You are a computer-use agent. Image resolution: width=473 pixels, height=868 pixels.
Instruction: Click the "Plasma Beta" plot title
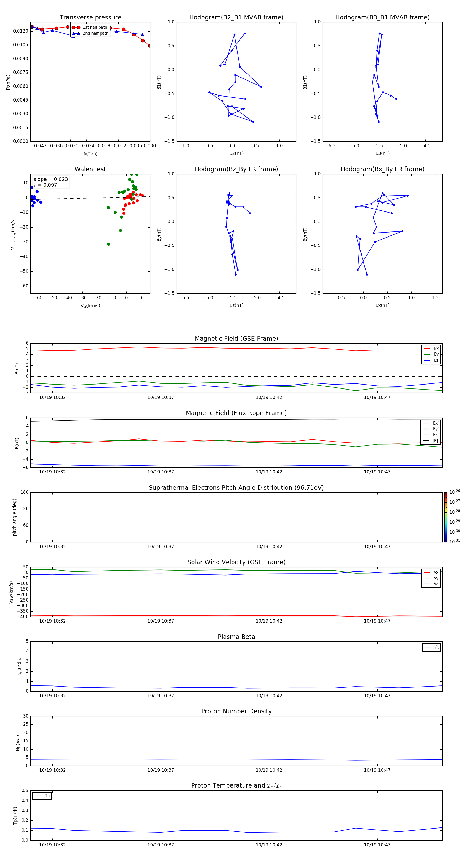pos(236,637)
